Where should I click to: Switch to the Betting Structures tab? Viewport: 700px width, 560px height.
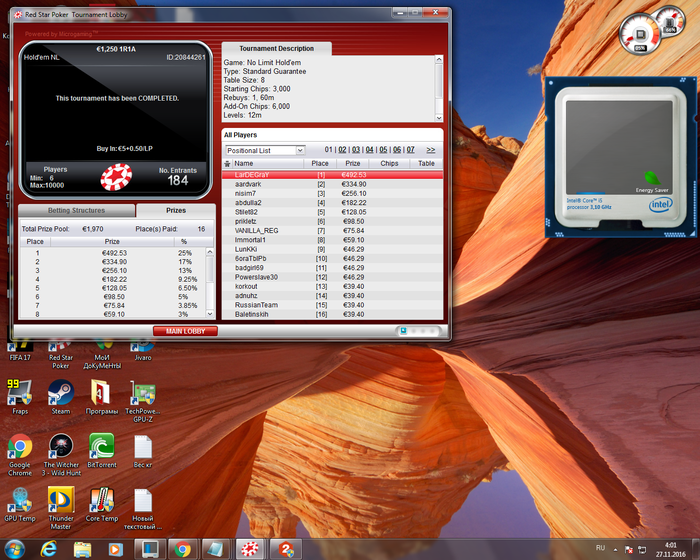[76, 210]
